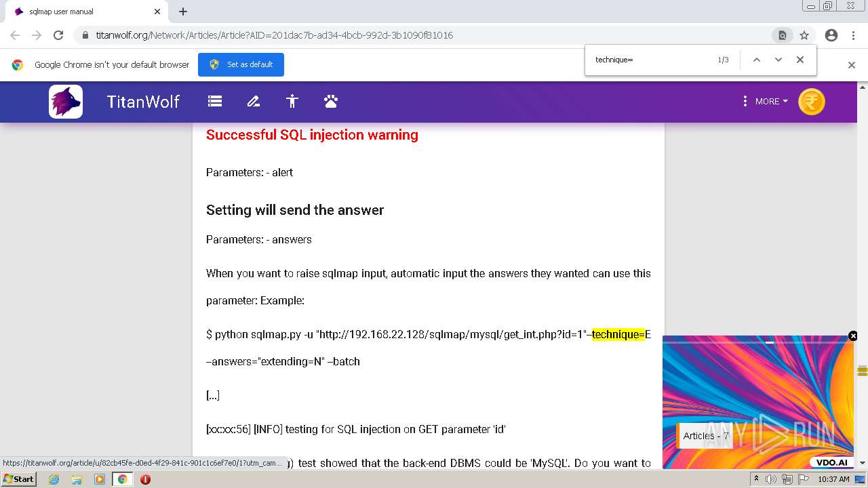This screenshot has width=868, height=488.
Task: Click the forward navigation arrow
Action: tap(37, 35)
